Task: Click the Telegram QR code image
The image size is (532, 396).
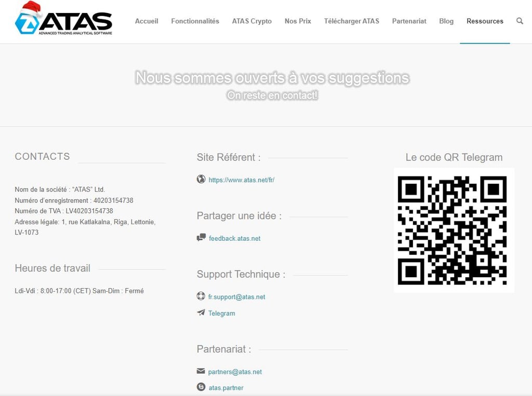Action: [x=454, y=230]
